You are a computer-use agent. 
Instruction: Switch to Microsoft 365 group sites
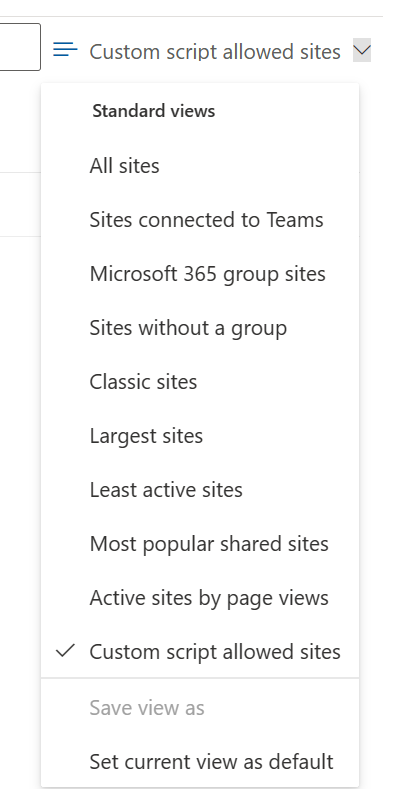click(x=200, y=274)
